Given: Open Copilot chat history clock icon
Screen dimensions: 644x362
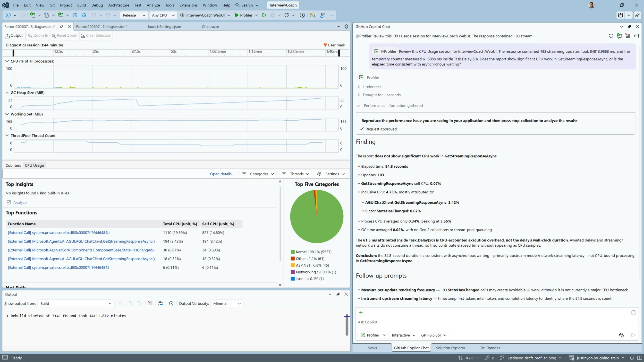Looking at the screenshot, I should (x=611, y=36).
